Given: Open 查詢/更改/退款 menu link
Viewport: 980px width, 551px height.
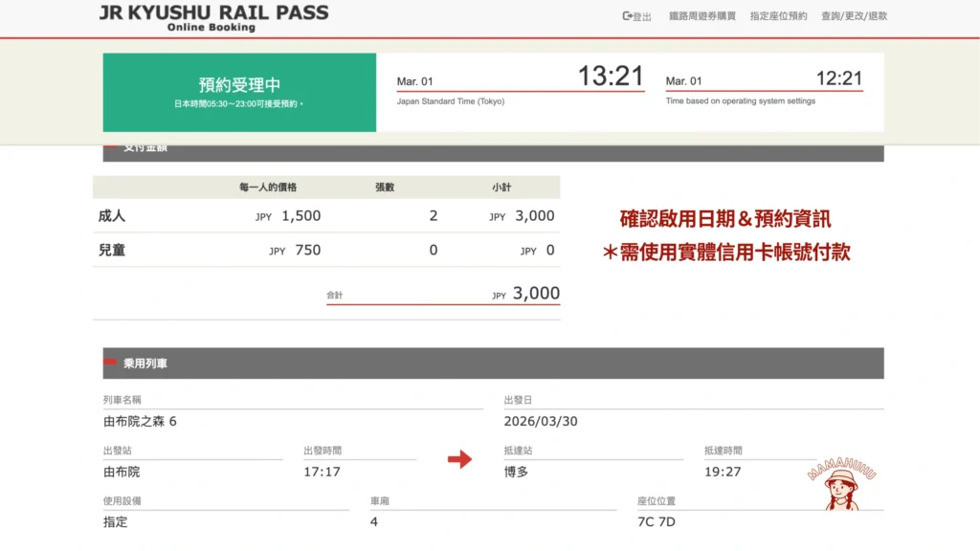Looking at the screenshot, I should coord(854,16).
